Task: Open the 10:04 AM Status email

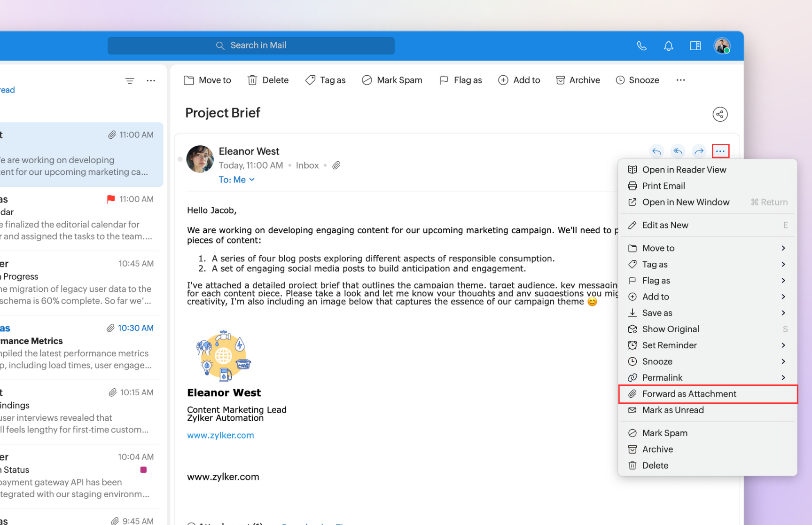Action: (x=79, y=476)
